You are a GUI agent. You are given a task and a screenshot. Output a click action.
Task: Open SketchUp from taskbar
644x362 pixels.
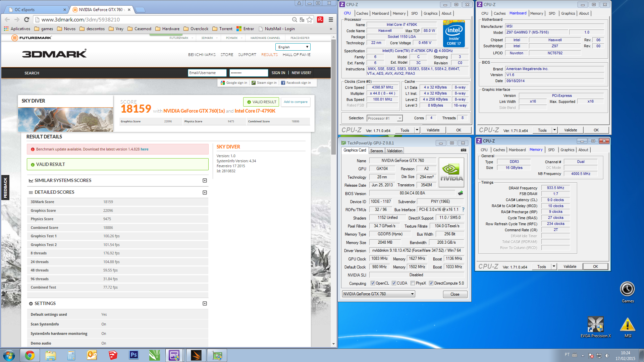coord(113,355)
